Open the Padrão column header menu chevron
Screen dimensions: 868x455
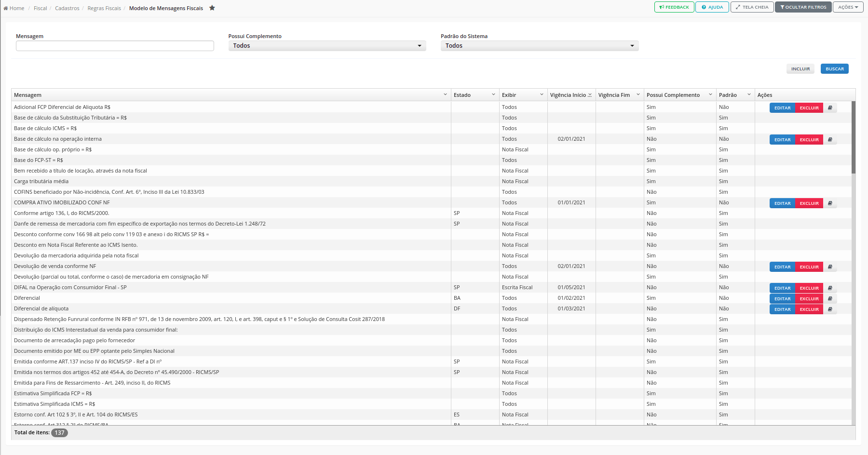tap(749, 94)
